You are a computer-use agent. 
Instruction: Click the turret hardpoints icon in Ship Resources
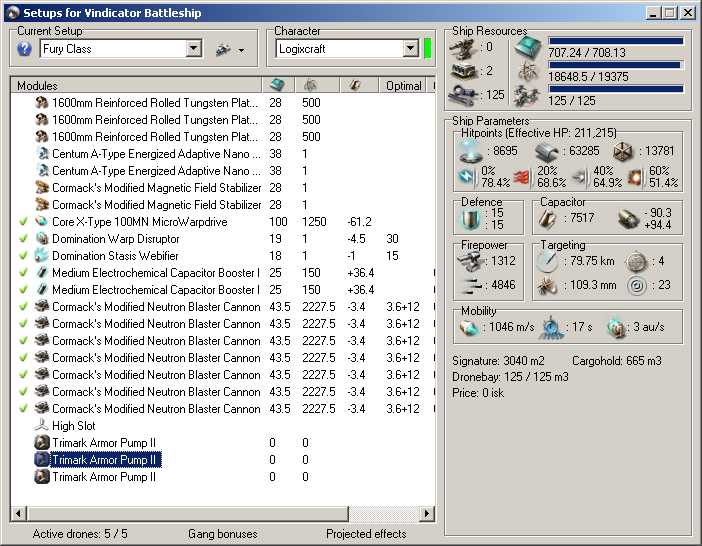click(463, 48)
